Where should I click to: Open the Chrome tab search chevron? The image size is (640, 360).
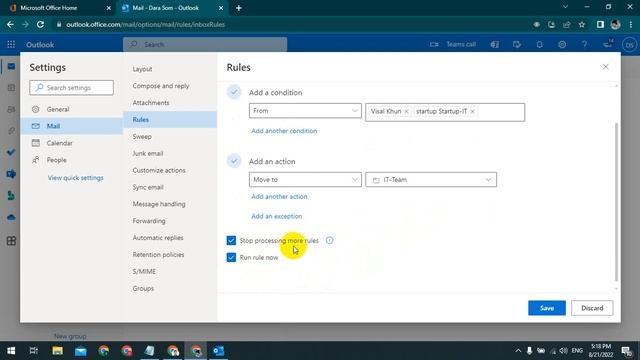[565, 7]
